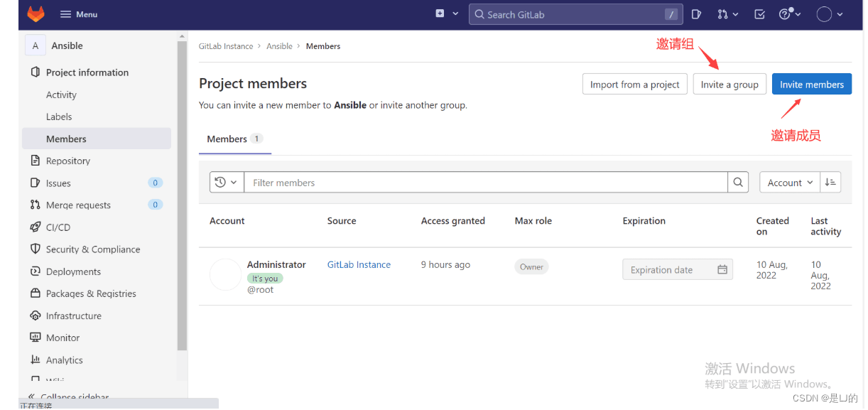Image resolution: width=868 pixels, height=410 pixels.
Task: Click the Monitor sidebar icon
Action: [x=36, y=338]
